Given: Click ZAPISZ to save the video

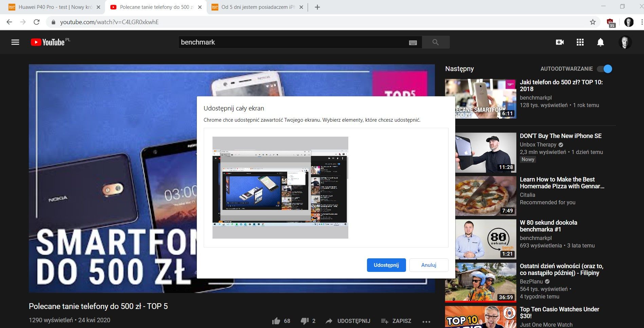Looking at the screenshot, I should [x=396, y=321].
